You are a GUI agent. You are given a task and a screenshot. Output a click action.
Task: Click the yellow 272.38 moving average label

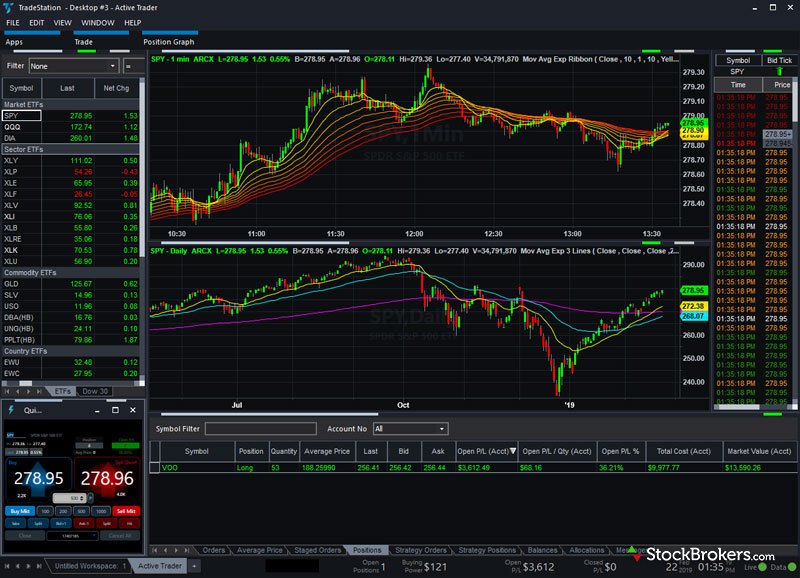click(x=693, y=306)
